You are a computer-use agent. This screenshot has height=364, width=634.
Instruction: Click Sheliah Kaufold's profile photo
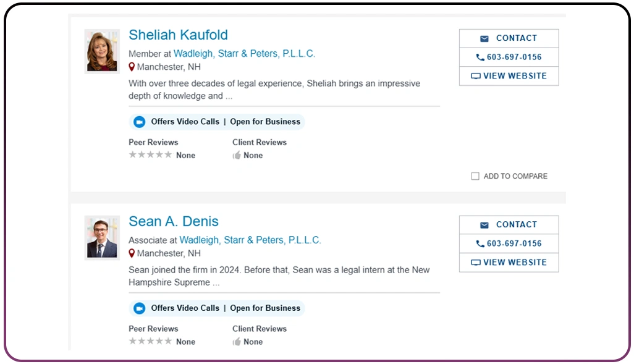point(102,51)
